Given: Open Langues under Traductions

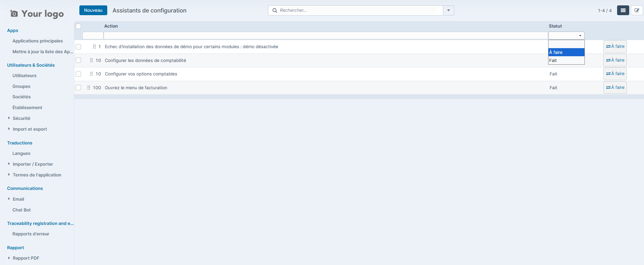Looking at the screenshot, I should tap(21, 153).
